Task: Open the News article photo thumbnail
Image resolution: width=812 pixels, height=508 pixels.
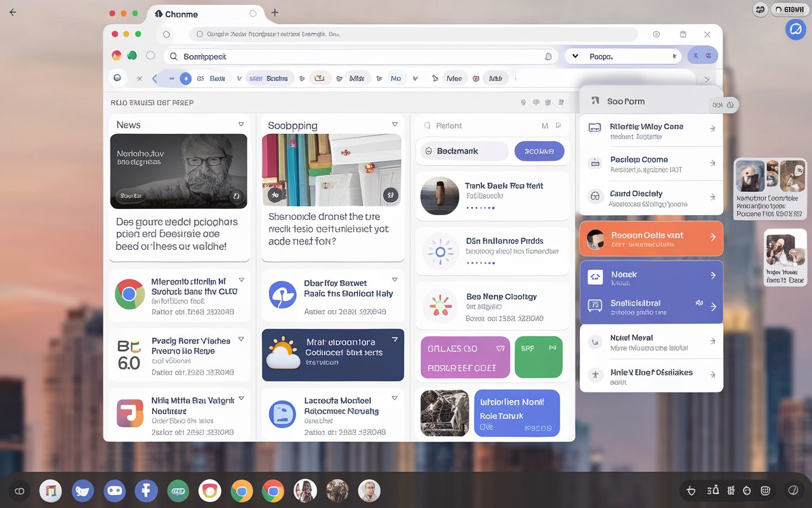Action: [x=179, y=171]
